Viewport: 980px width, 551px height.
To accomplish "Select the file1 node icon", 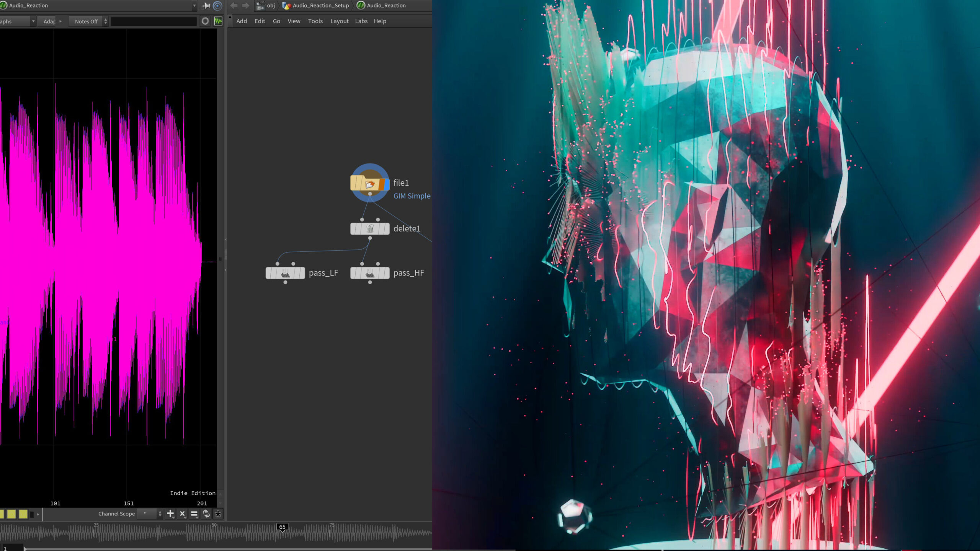I will click(370, 183).
